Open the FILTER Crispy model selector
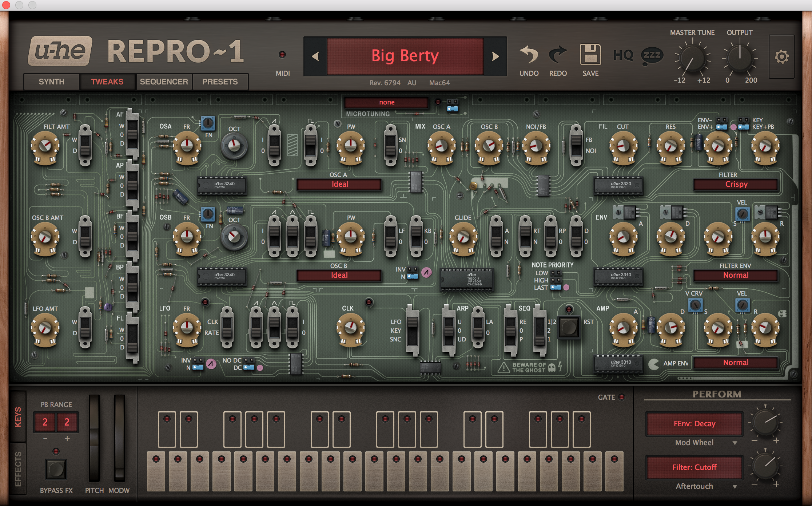 [736, 184]
